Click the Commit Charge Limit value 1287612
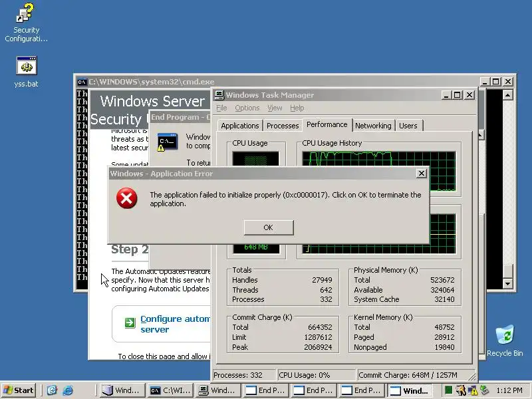Viewport: 532px width, 399px height. point(318,337)
